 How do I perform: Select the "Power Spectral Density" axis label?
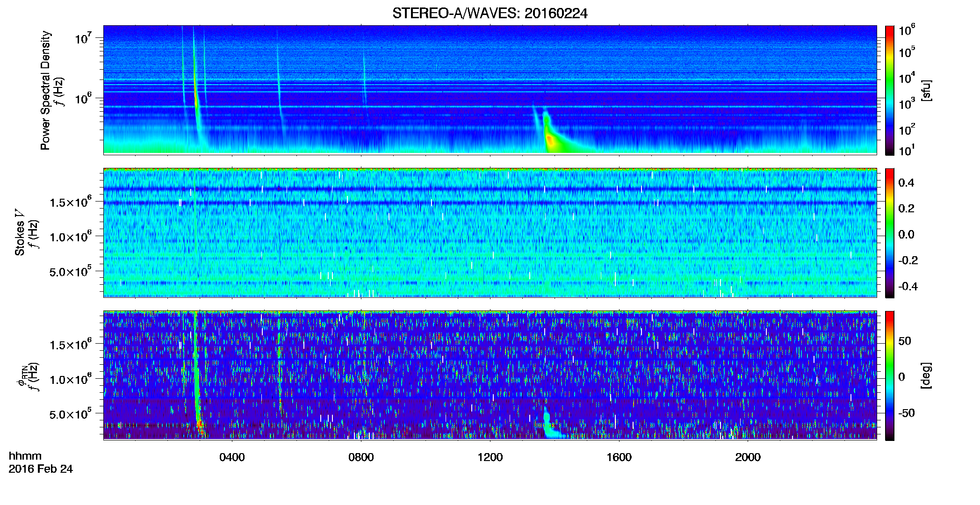(45, 90)
